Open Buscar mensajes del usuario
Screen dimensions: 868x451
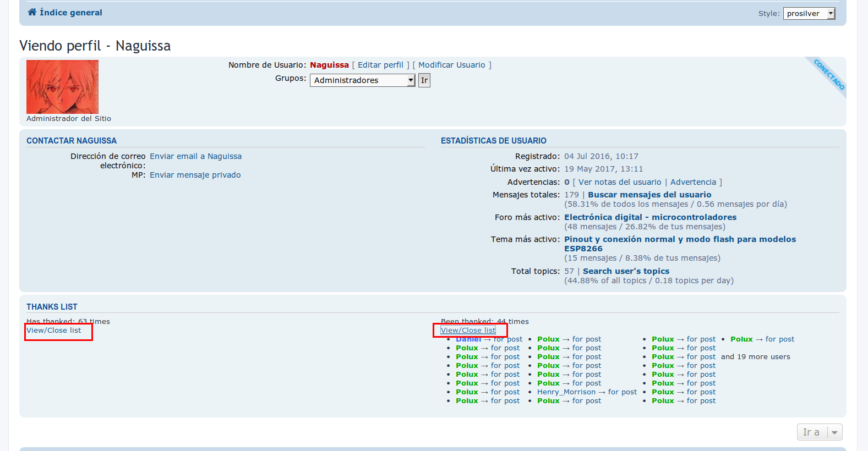[649, 195]
